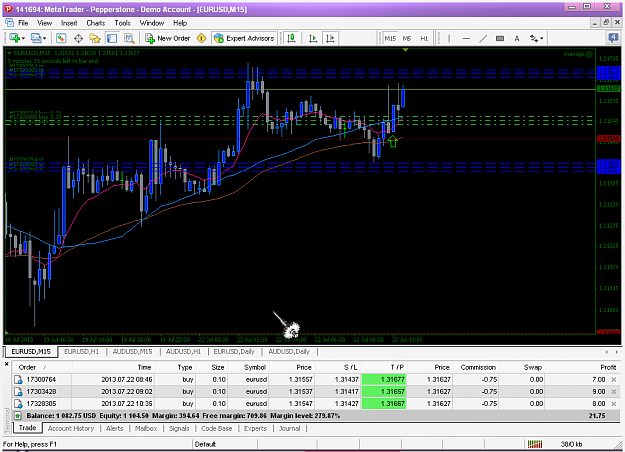The width and height of the screenshot is (625, 452).
Task: Open the Charts menu
Action: (x=96, y=23)
